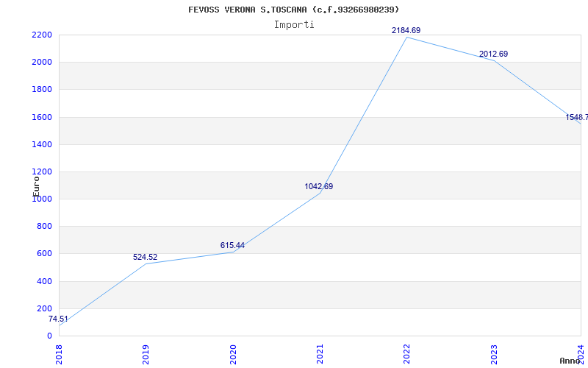Click the 1042.69 data label
This screenshot has width=588, height=368.
[x=319, y=187]
